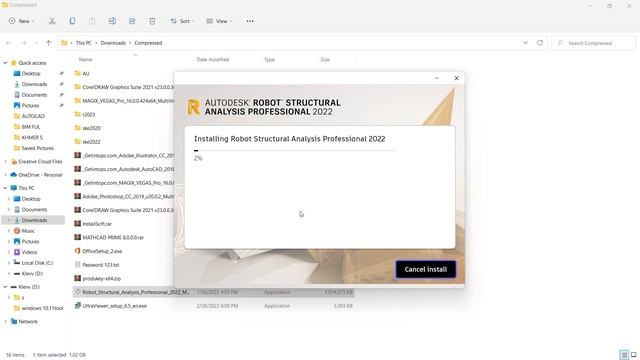Select Videos under This PC
Image resolution: width=640 pixels, height=360 pixels.
click(29, 252)
